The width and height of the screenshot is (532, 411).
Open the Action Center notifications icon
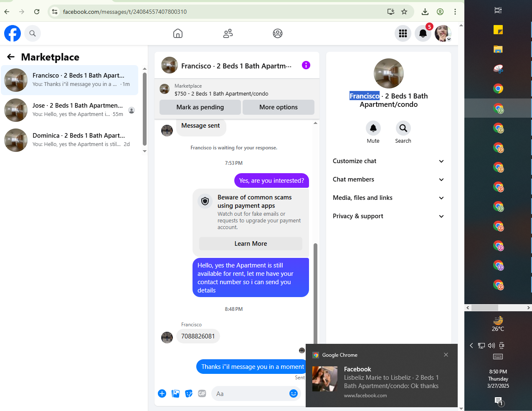[499, 401]
